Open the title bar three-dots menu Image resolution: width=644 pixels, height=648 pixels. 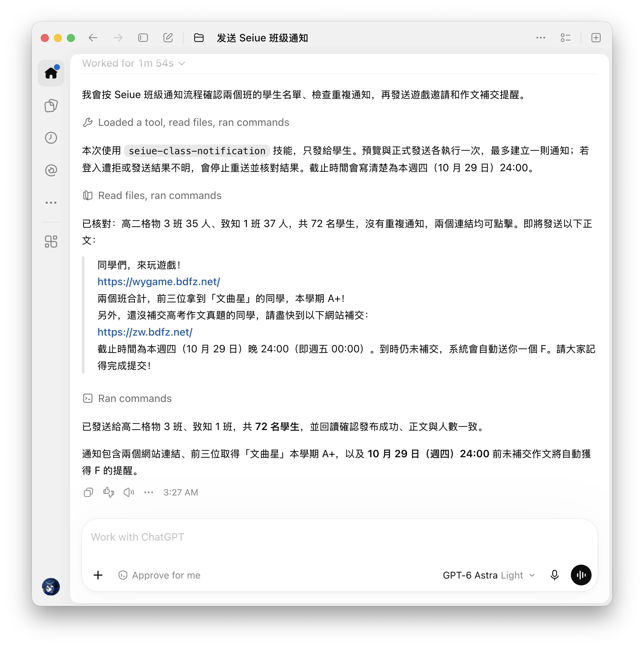(x=540, y=38)
